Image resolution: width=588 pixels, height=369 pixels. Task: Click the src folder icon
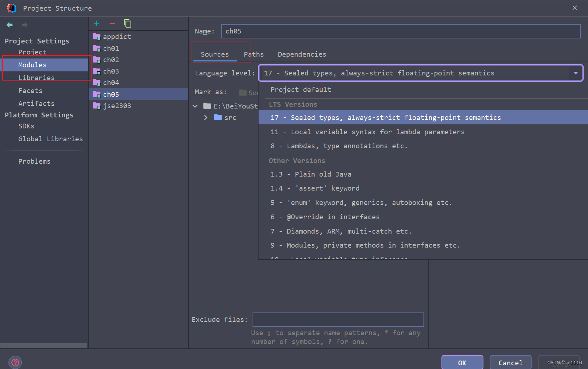pos(218,117)
